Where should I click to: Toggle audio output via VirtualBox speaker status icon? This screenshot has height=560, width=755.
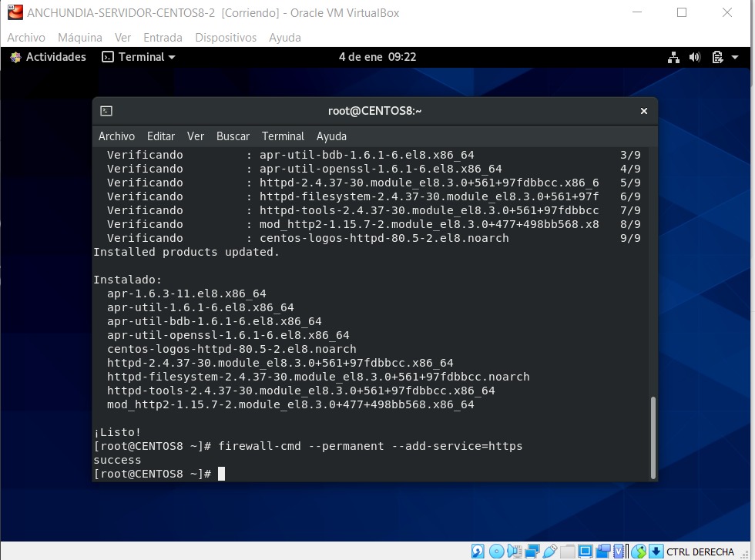[515, 551]
